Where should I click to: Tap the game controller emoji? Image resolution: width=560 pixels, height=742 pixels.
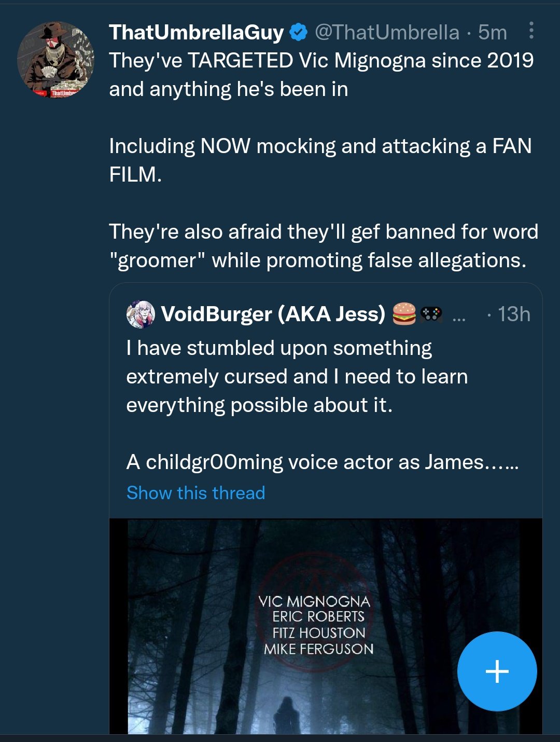[x=431, y=314]
